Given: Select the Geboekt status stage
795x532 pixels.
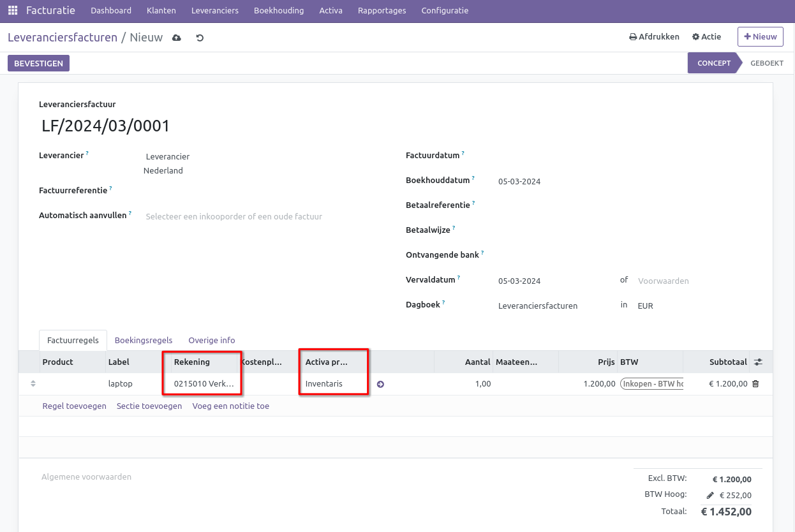Looking at the screenshot, I should (x=766, y=63).
